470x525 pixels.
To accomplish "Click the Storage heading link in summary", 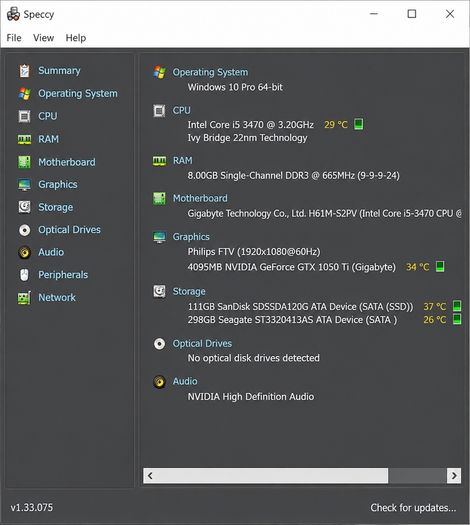I will [189, 292].
